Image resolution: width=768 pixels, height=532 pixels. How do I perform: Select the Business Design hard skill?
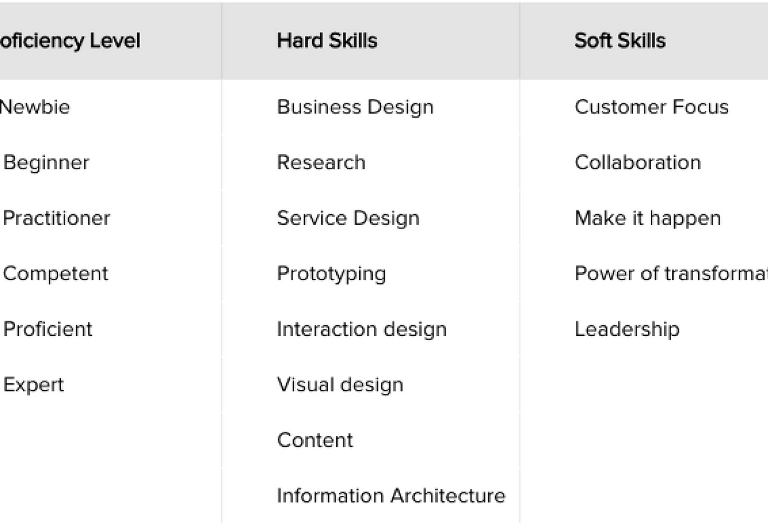point(355,107)
